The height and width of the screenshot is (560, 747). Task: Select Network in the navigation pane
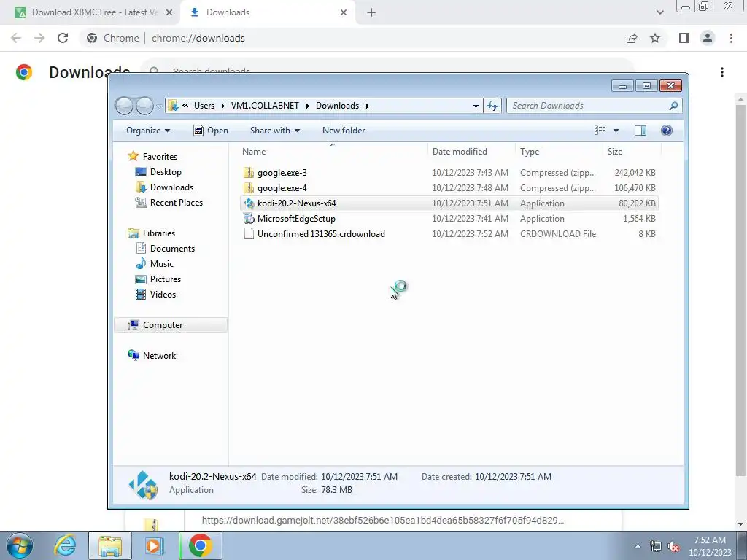click(159, 355)
